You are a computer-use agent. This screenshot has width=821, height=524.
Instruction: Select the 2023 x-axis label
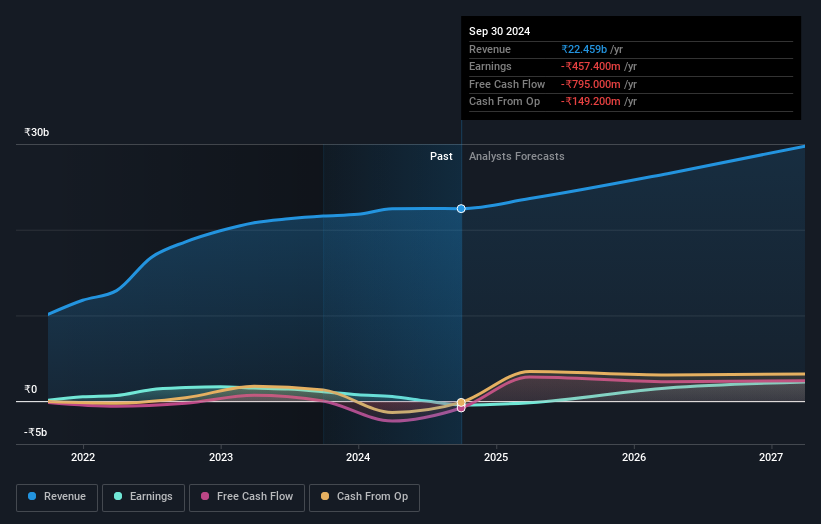pos(221,458)
